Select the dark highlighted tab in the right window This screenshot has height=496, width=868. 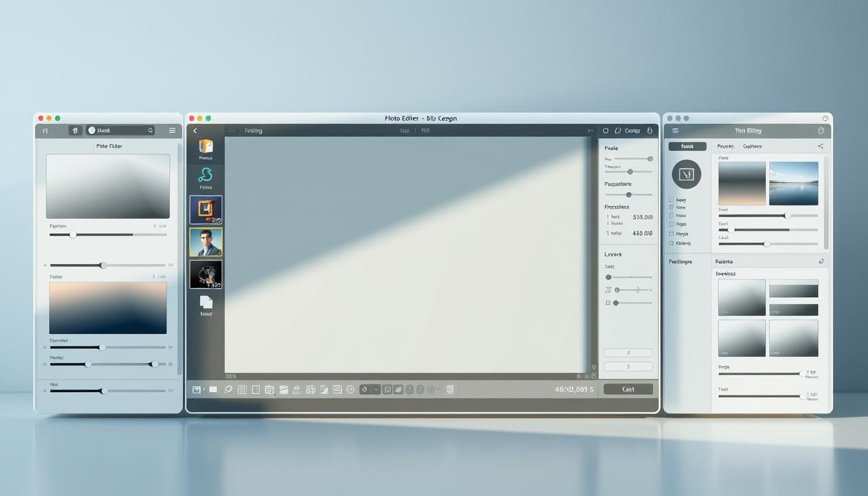(x=687, y=147)
